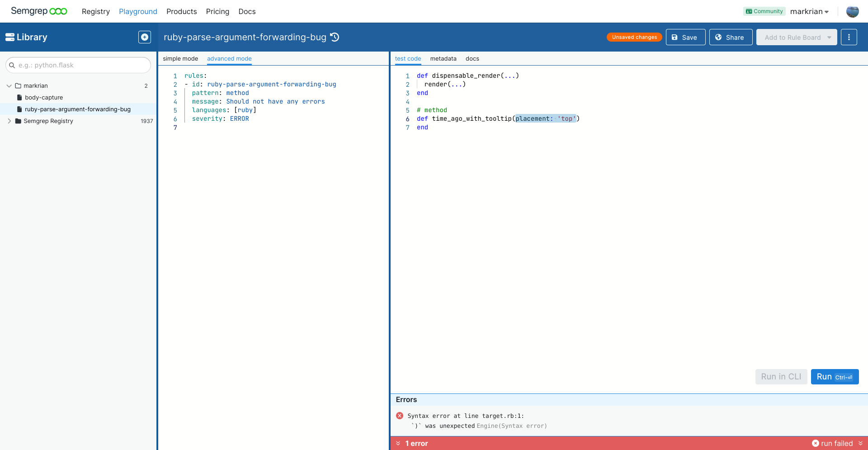Switch to advanced mode tab
Viewport: 868px width, 450px height.
(229, 58)
